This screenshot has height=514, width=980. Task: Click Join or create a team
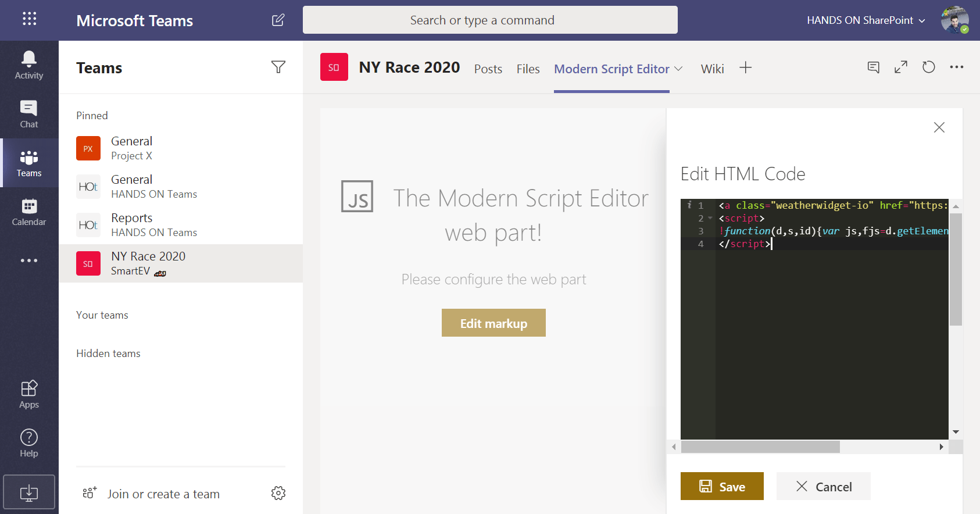[163, 494]
